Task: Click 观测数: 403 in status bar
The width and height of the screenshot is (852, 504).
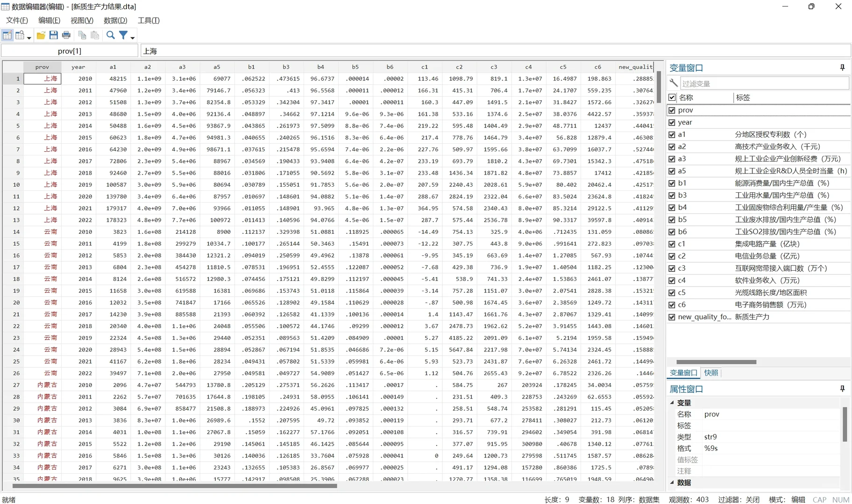Action: pos(689,499)
